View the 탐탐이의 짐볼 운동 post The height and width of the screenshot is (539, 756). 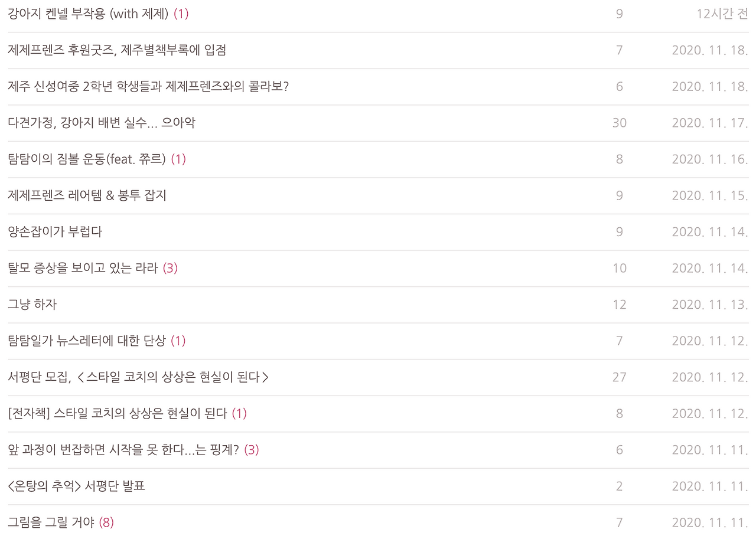[x=89, y=159]
